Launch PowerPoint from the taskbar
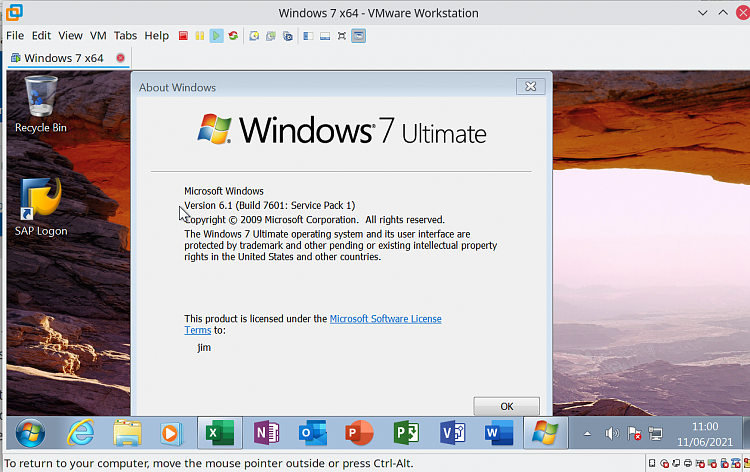 [359, 433]
